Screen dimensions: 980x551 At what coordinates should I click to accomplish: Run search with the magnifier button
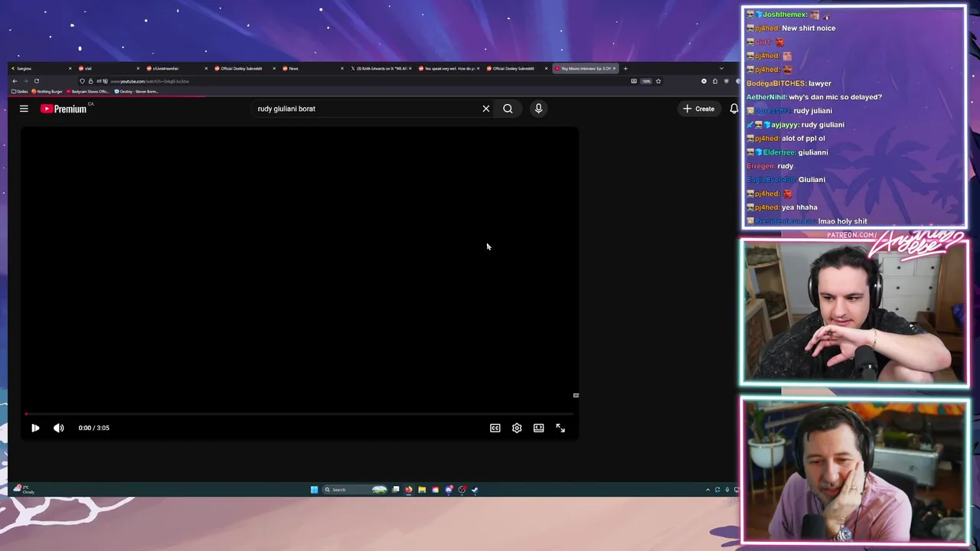(x=508, y=109)
